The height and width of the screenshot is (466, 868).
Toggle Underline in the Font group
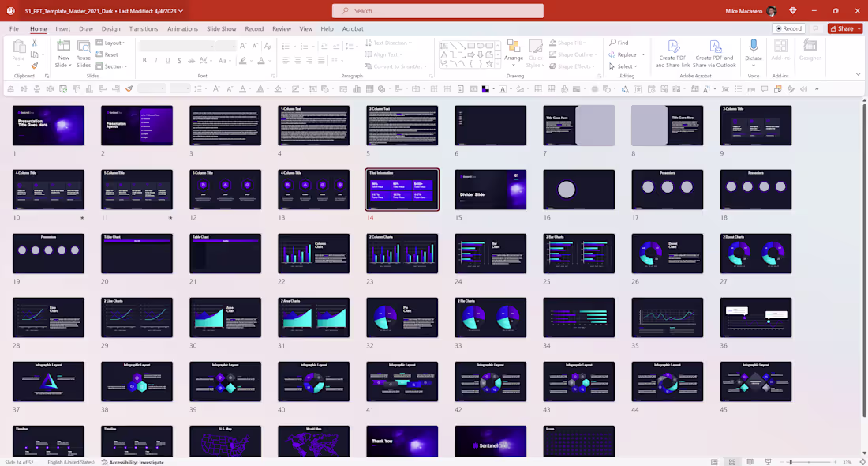tap(166, 59)
